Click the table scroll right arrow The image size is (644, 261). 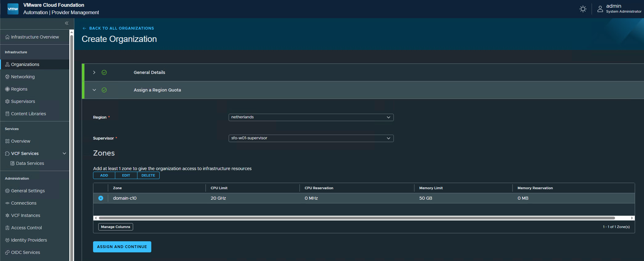tap(632, 218)
